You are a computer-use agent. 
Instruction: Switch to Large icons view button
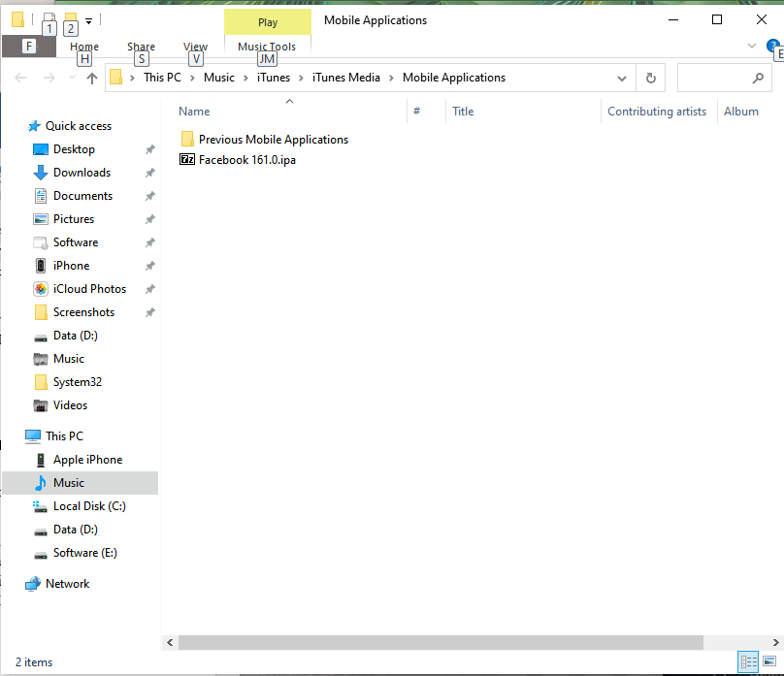click(x=769, y=661)
